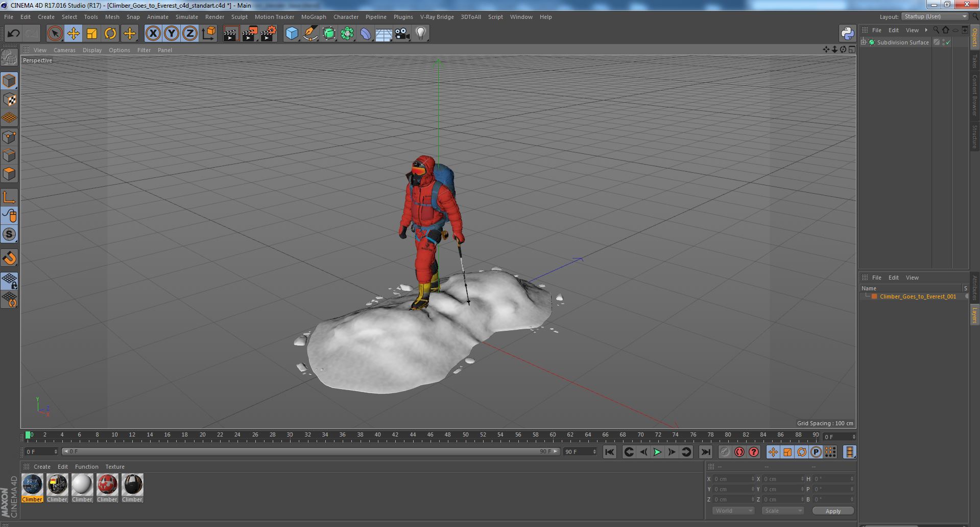Image resolution: width=980 pixels, height=527 pixels.
Task: Toggle Enable Snap S icon
Action: [9, 235]
